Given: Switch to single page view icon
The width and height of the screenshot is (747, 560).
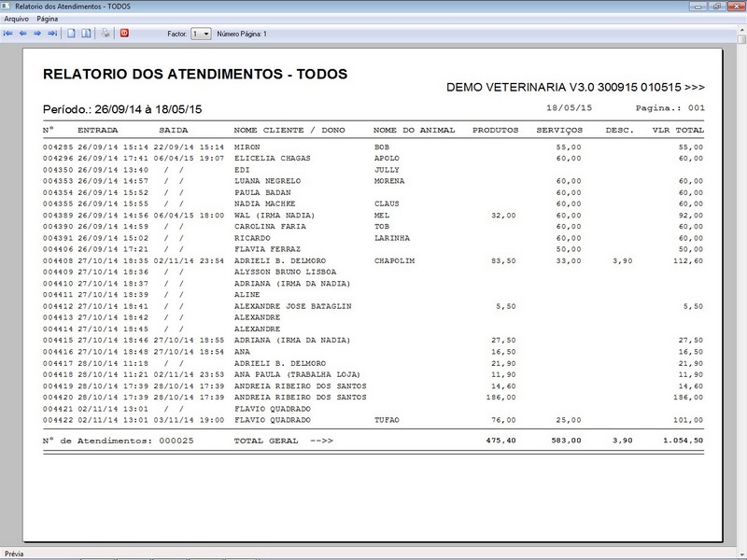Looking at the screenshot, I should [x=71, y=34].
